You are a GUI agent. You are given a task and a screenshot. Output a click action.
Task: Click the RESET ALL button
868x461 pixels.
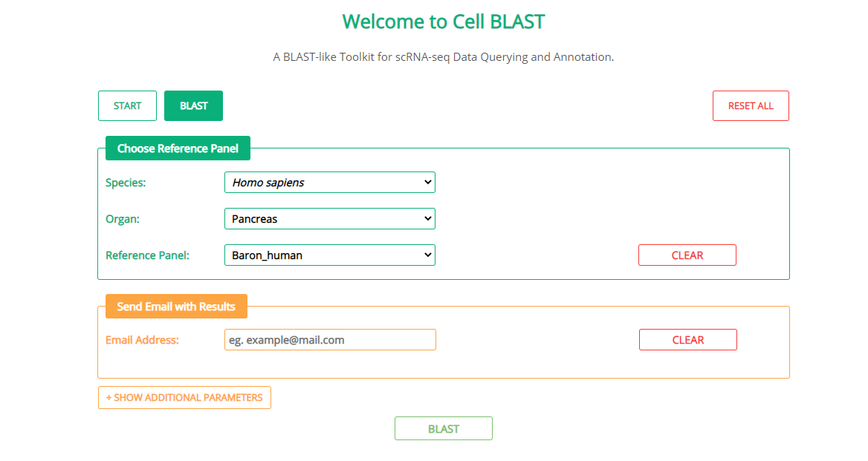pyautogui.click(x=751, y=105)
